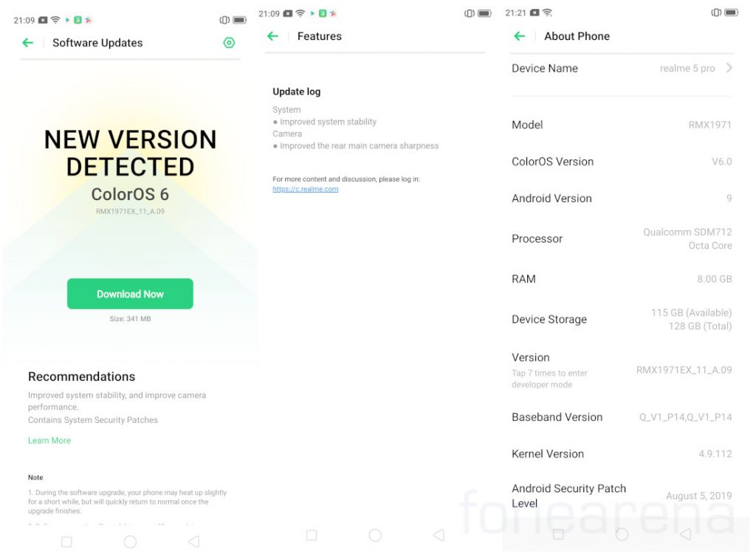
Task: Tap the Android Version entry
Action: pyautogui.click(x=622, y=198)
